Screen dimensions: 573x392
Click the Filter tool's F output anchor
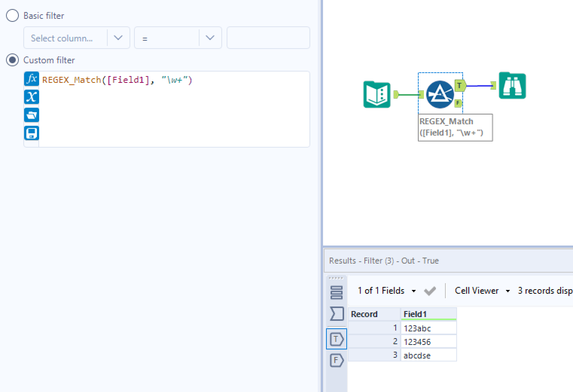(x=458, y=103)
